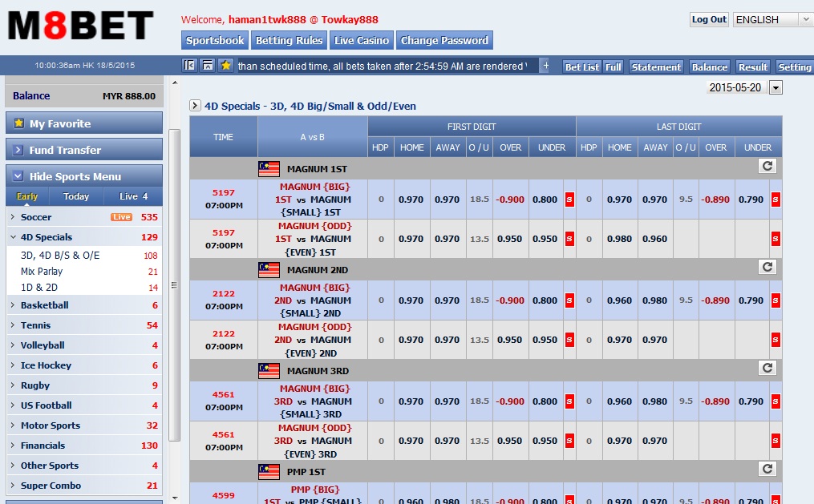Click the Result button
Screen dimensions: 814x504
tap(753, 67)
